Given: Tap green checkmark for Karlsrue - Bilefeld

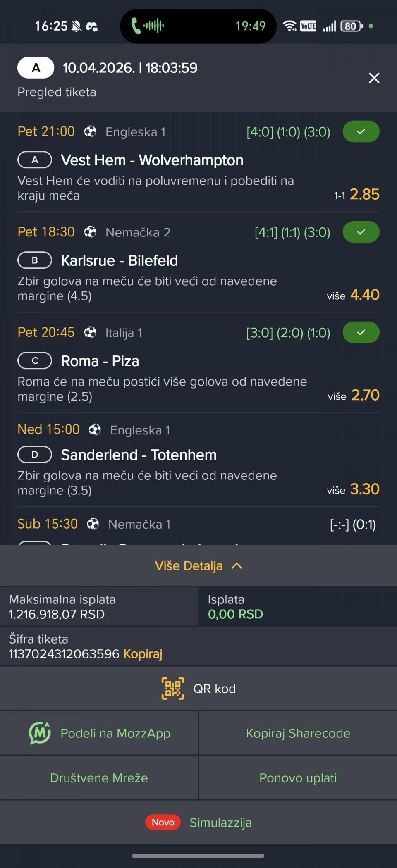Looking at the screenshot, I should click(361, 232).
